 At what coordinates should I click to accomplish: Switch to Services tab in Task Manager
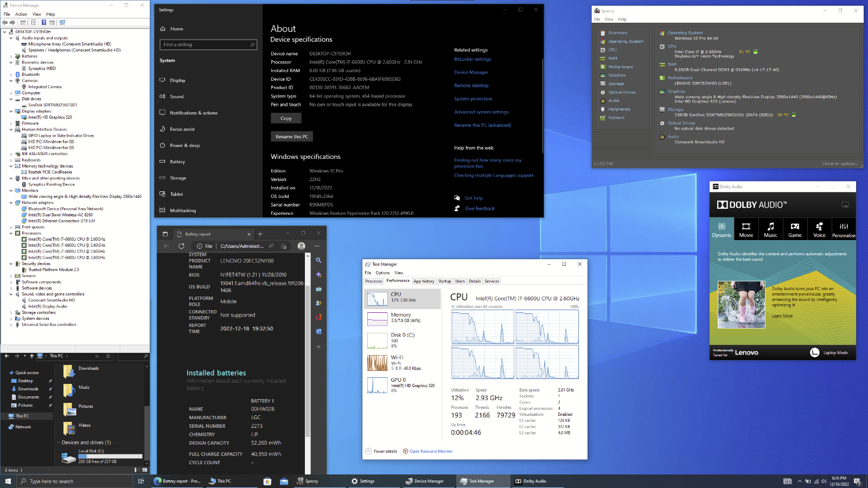tap(492, 281)
